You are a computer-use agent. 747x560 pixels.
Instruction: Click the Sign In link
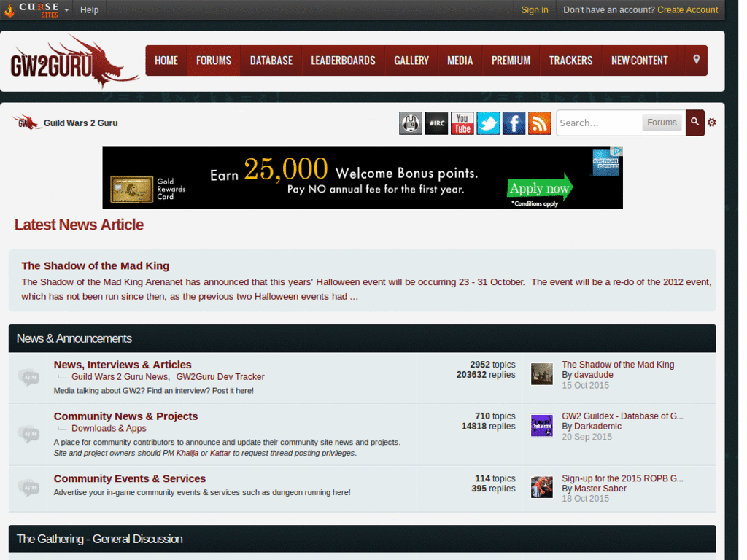(x=534, y=10)
